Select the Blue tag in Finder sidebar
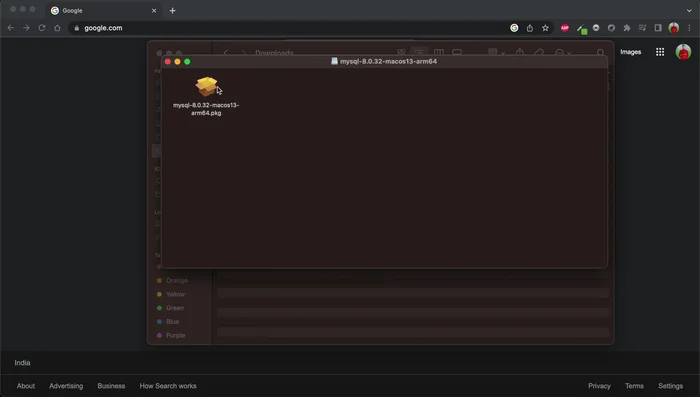Image resolution: width=700 pixels, height=397 pixels. pos(168,322)
